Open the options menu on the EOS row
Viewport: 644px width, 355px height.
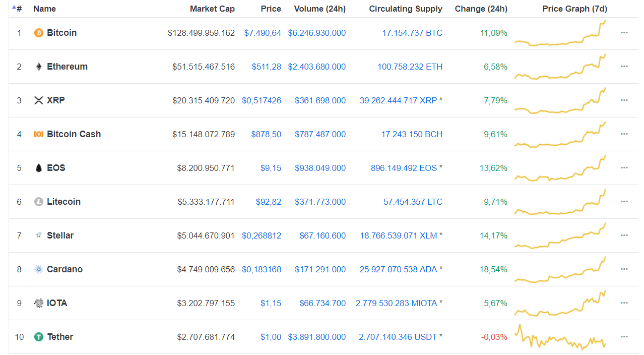(x=624, y=168)
